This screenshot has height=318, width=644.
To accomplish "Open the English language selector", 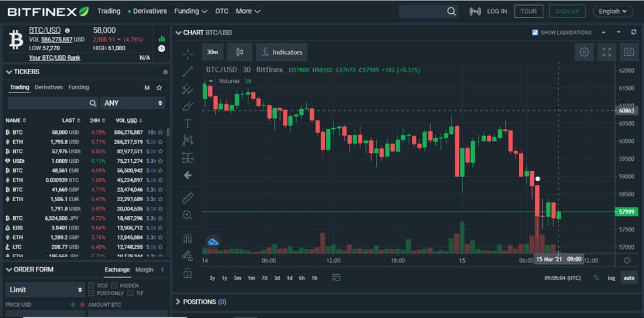I will [x=613, y=11].
